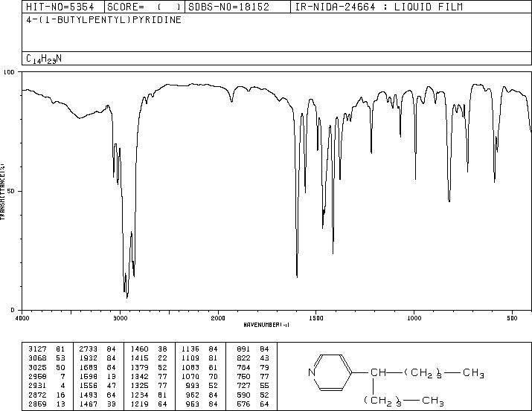
Task: Click the 100 tick on the transmittance axis
Action: pyautogui.click(x=10, y=72)
